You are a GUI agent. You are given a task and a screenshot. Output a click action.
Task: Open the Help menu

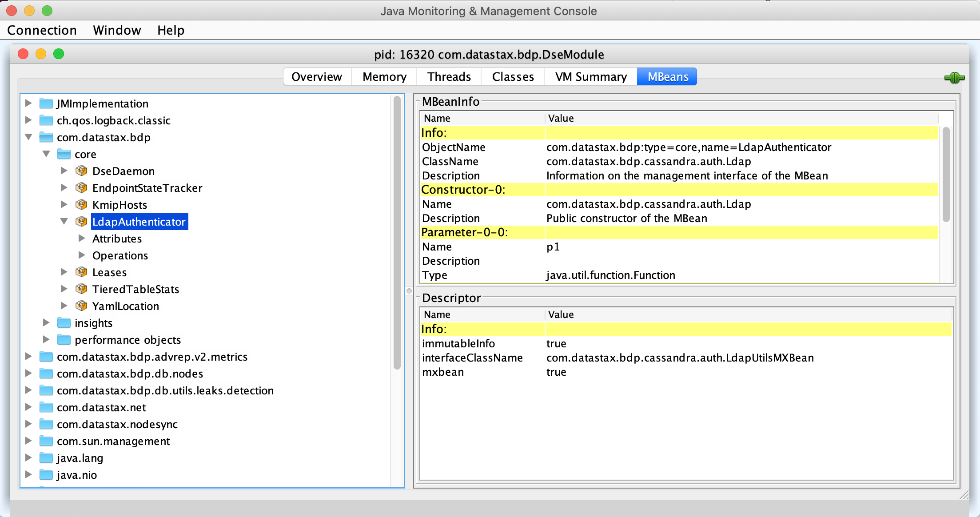point(171,30)
